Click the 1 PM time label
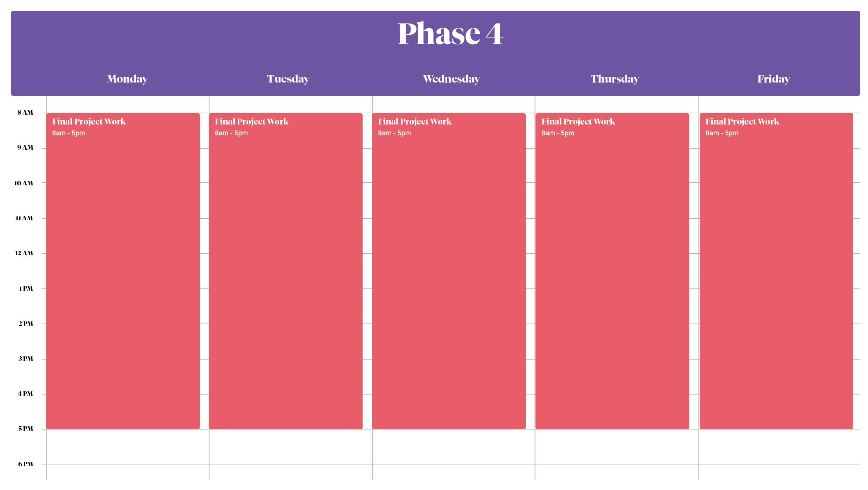 pos(26,289)
